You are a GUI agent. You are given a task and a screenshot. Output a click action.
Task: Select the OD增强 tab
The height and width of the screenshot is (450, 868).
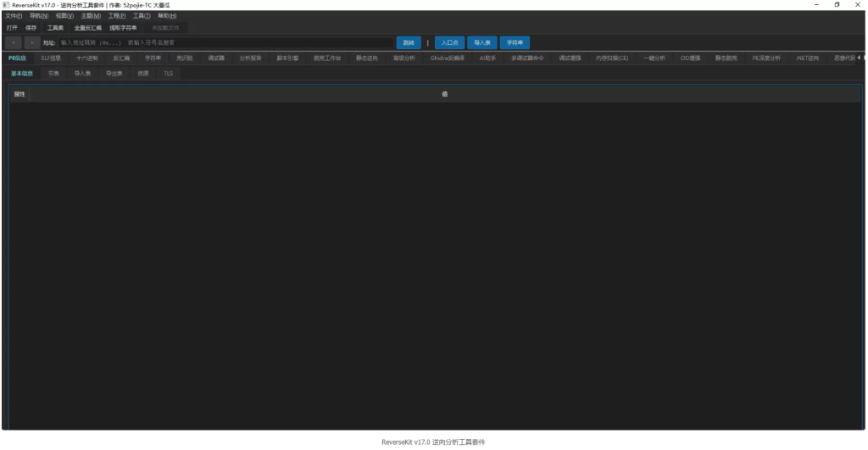pyautogui.click(x=690, y=58)
